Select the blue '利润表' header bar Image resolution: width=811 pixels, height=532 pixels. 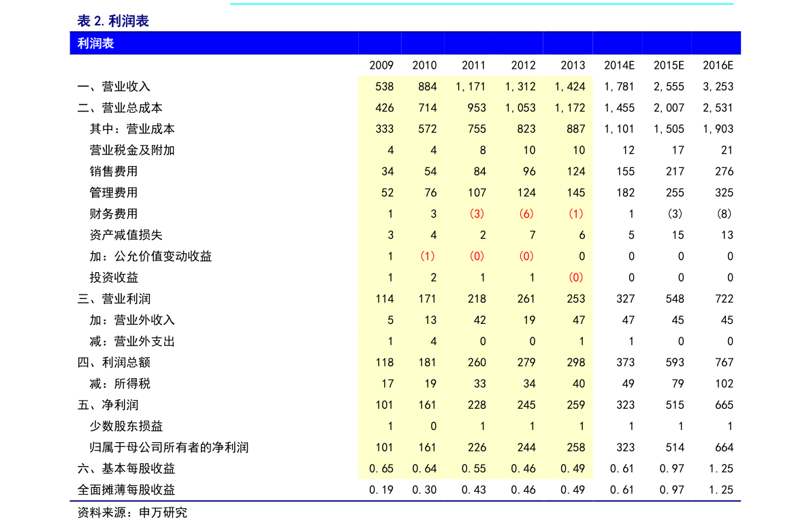pyautogui.click(x=404, y=44)
